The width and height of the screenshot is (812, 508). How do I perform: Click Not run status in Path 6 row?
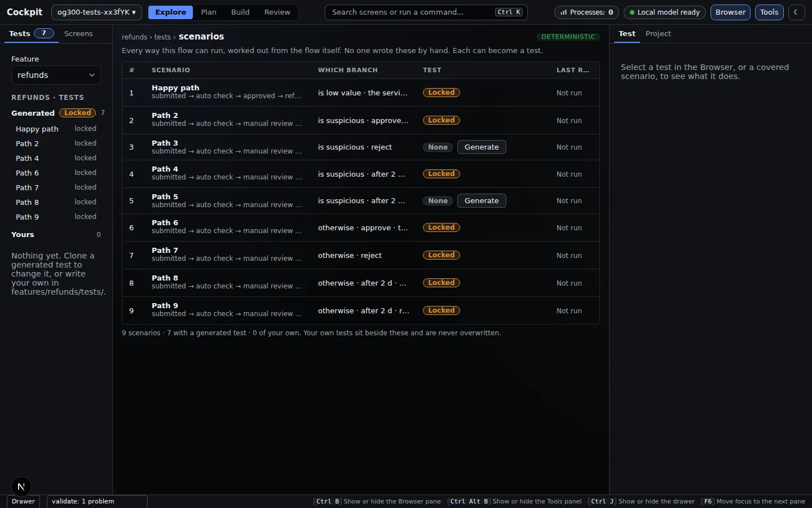click(x=569, y=228)
